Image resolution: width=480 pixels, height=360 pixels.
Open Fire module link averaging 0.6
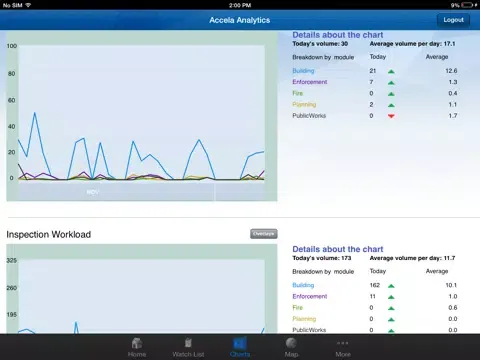point(298,308)
